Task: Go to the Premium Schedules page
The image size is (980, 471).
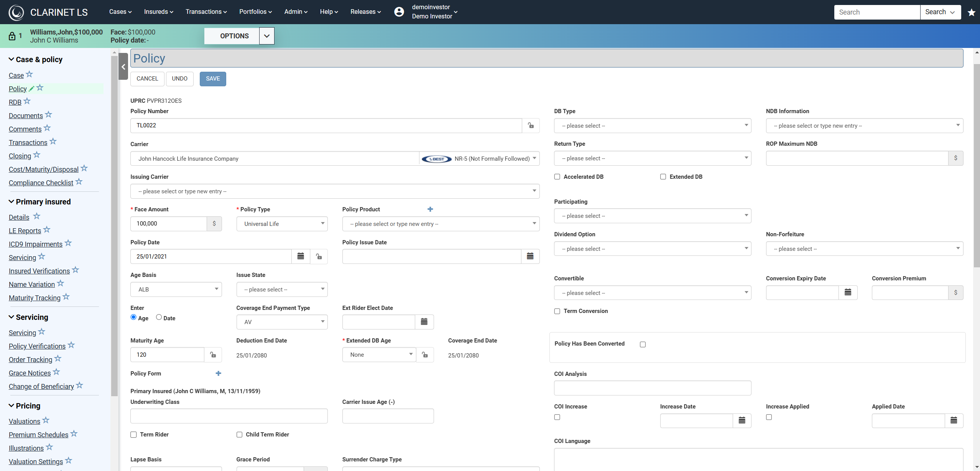Action: click(x=38, y=435)
